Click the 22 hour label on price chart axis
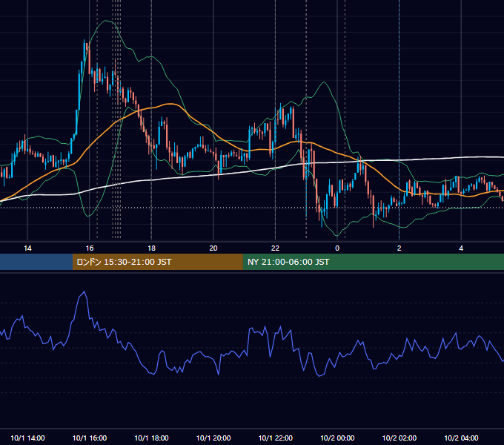The width and height of the screenshot is (504, 445). [x=275, y=248]
